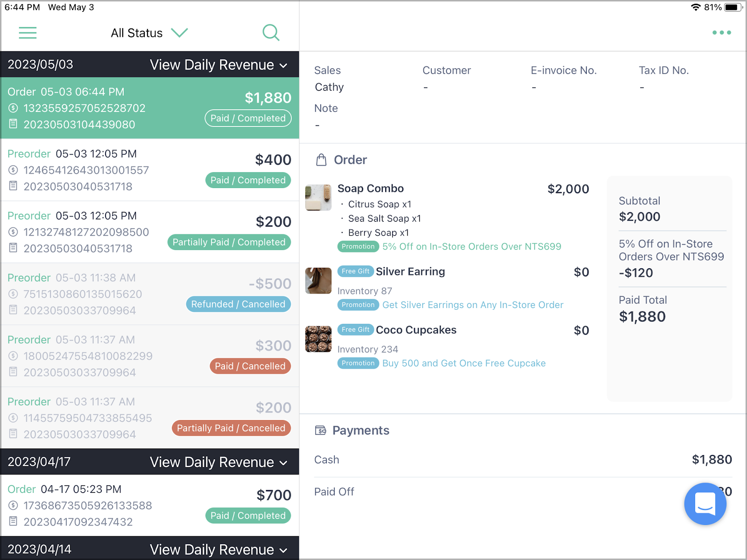
Task: Select the $1,880 order from 06:44 PM
Action: tap(150, 108)
